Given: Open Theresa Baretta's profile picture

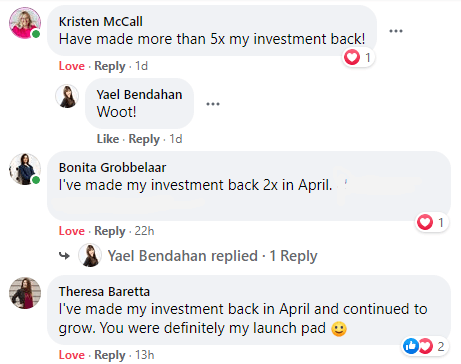Looking at the screenshot, I should tap(25, 293).
